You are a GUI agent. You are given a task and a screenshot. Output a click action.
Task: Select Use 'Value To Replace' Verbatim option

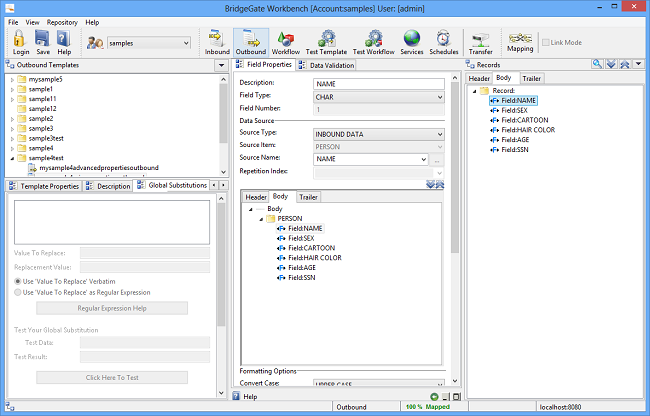click(x=18, y=281)
